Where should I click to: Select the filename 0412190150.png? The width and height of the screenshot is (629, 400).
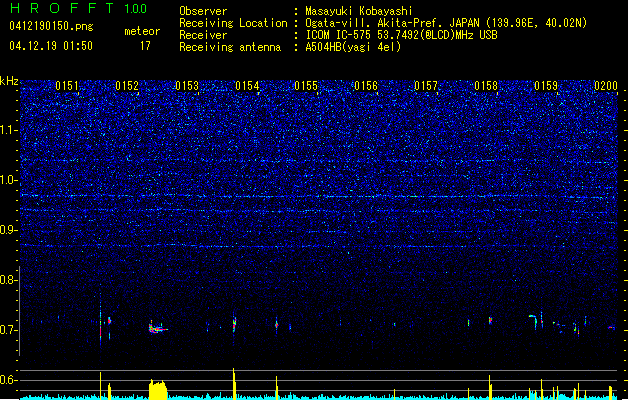click(51, 26)
